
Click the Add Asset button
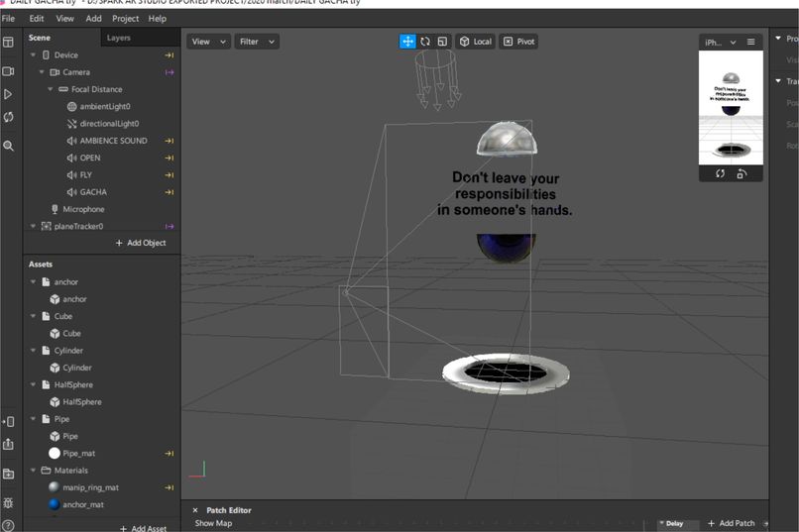143,528
